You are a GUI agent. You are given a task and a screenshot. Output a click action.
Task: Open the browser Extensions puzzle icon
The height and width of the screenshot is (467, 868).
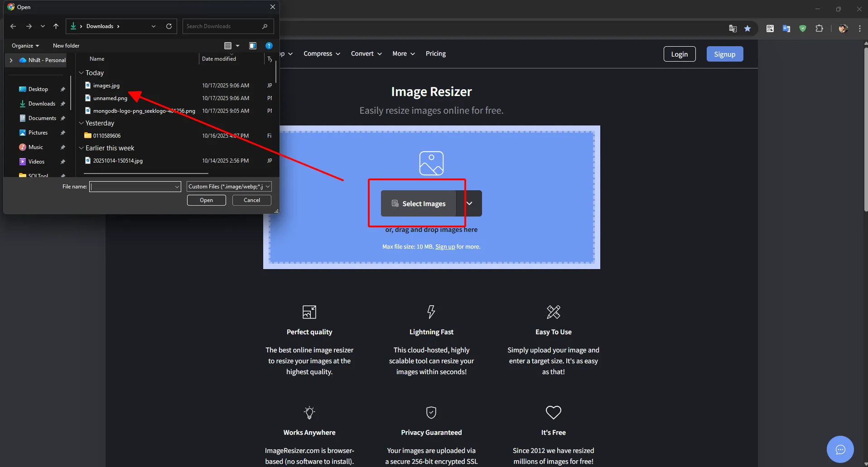(819, 29)
